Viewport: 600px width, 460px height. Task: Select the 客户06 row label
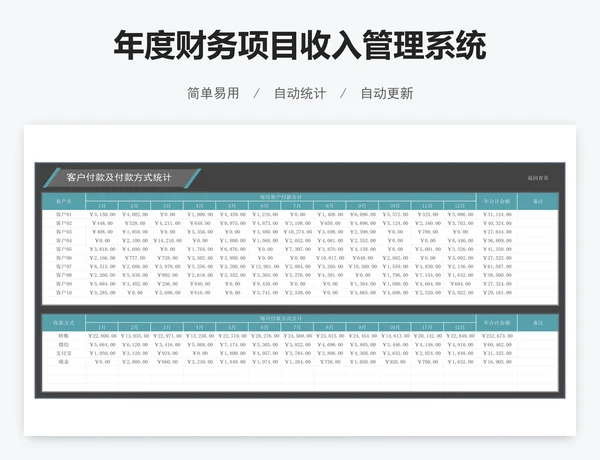[64, 258]
